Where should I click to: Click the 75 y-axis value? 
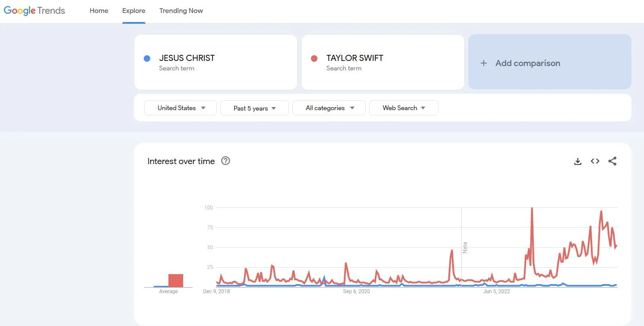click(x=210, y=228)
